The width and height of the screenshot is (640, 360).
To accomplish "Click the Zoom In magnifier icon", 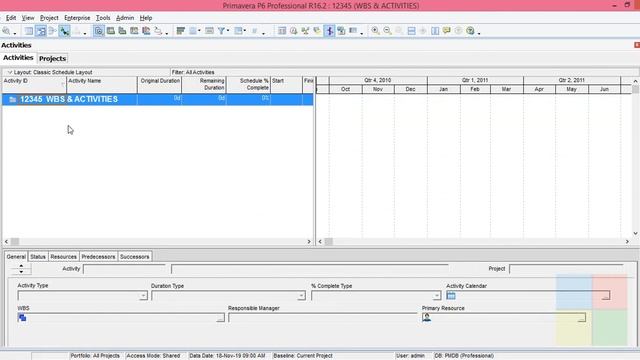I will click(x=375, y=31).
